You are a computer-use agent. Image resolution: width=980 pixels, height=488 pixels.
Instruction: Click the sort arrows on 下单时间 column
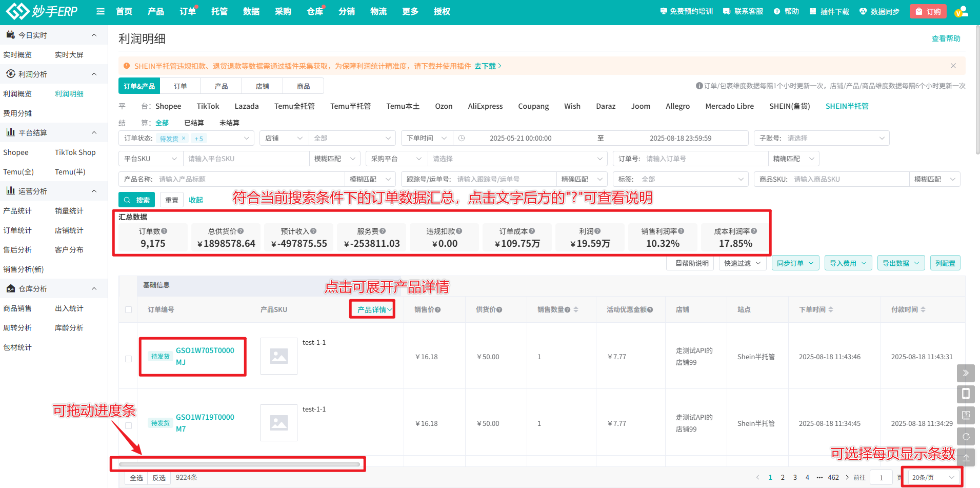tap(831, 309)
